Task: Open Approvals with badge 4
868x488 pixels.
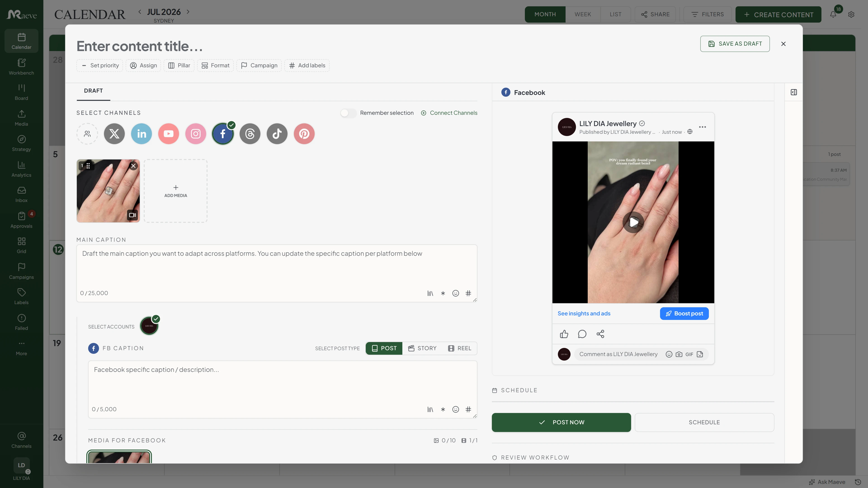Action: point(21,220)
